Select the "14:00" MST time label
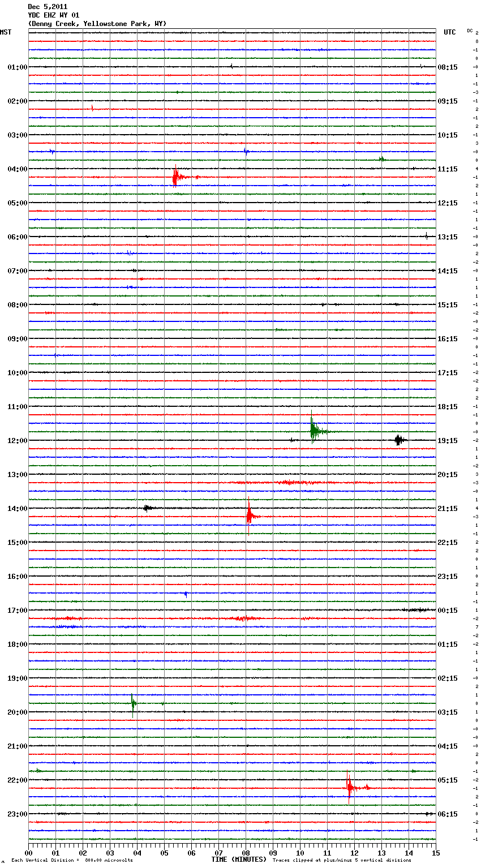 coord(18,509)
